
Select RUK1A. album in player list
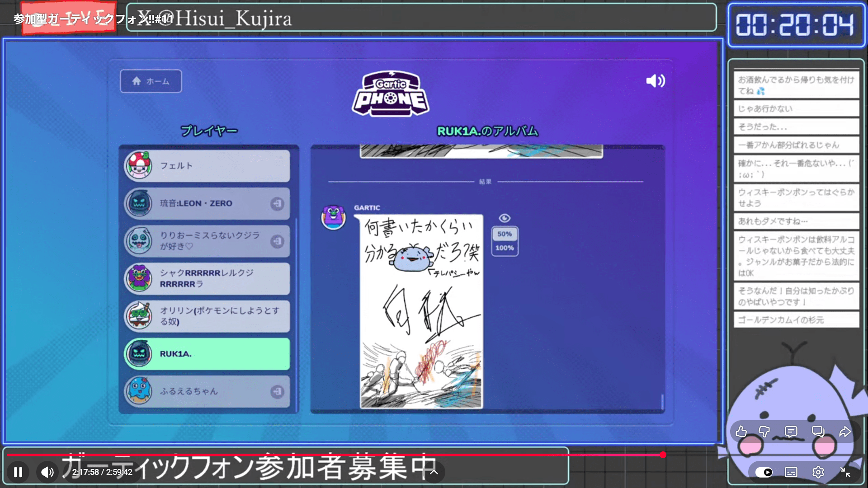[207, 354]
